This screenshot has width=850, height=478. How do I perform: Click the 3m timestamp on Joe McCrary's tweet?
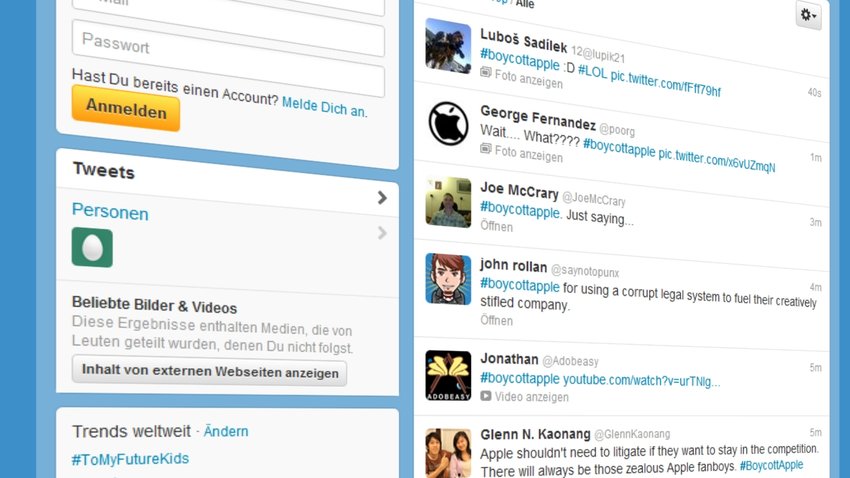[816, 222]
